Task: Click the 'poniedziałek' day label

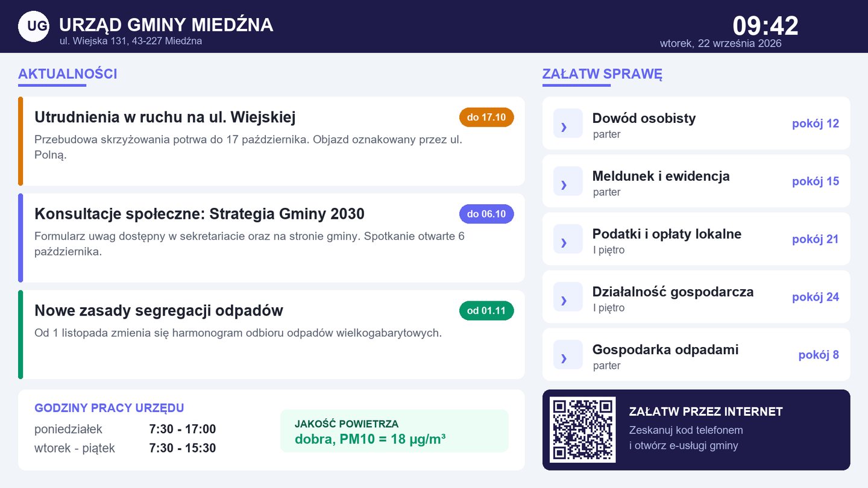Action: (69, 430)
